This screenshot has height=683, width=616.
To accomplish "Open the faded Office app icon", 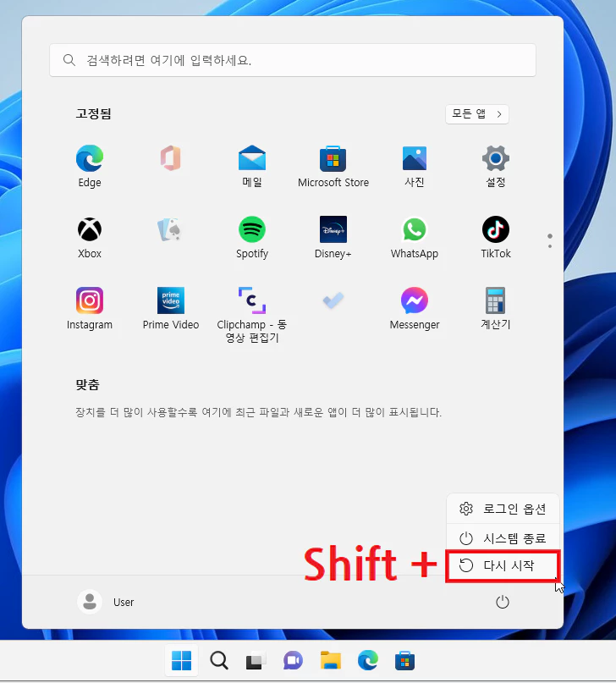I will [171, 158].
